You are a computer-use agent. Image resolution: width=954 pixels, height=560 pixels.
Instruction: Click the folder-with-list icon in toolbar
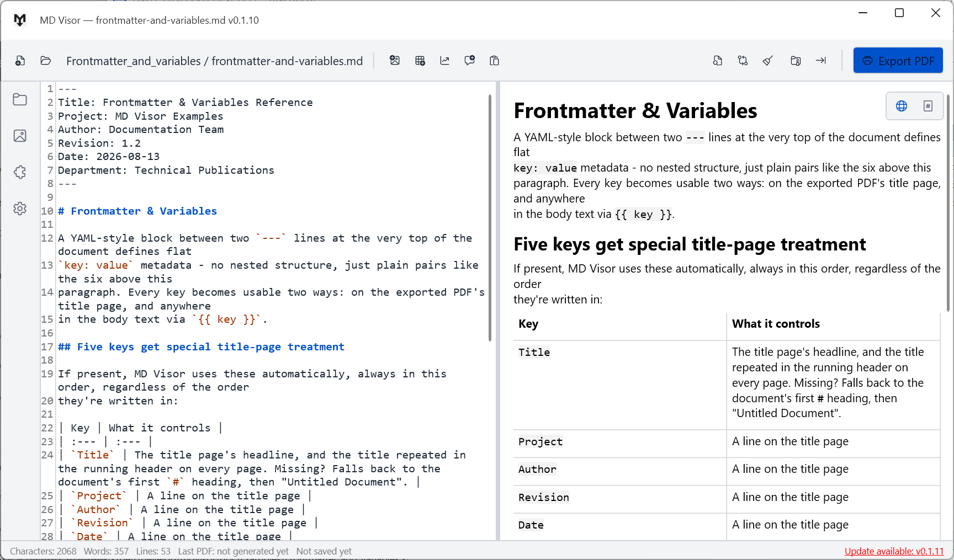point(796,61)
